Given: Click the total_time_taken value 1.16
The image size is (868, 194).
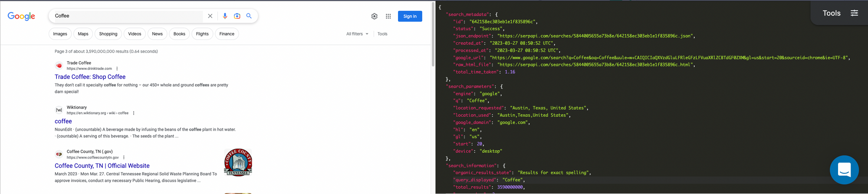Looking at the screenshot, I should 510,72.
